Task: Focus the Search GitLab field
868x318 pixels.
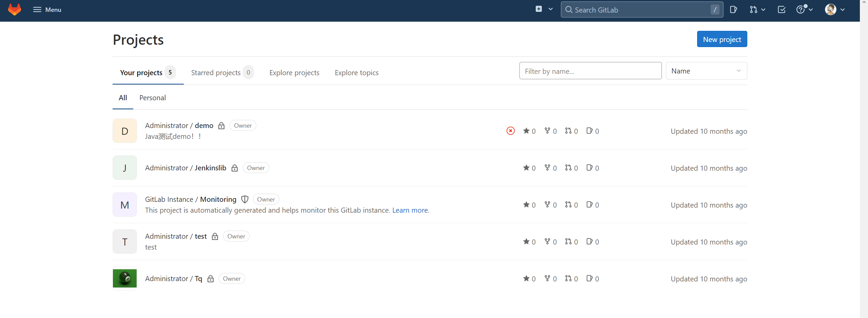Action: click(x=642, y=9)
